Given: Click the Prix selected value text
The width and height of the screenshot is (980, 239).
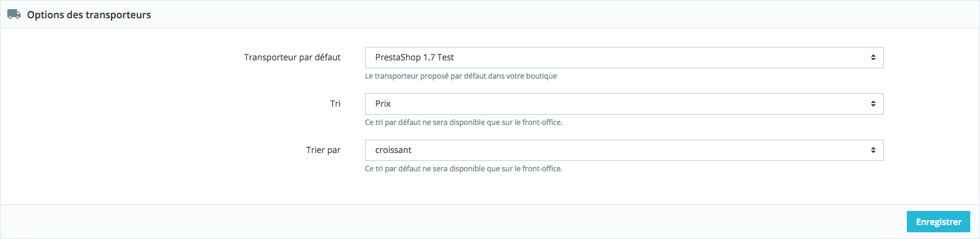Looking at the screenshot, I should click(x=383, y=104).
